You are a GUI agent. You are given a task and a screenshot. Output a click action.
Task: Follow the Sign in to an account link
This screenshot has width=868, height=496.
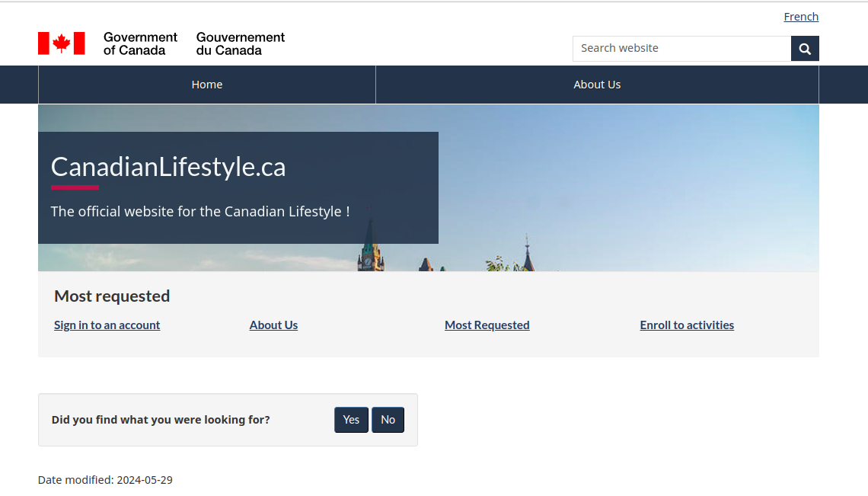107,325
